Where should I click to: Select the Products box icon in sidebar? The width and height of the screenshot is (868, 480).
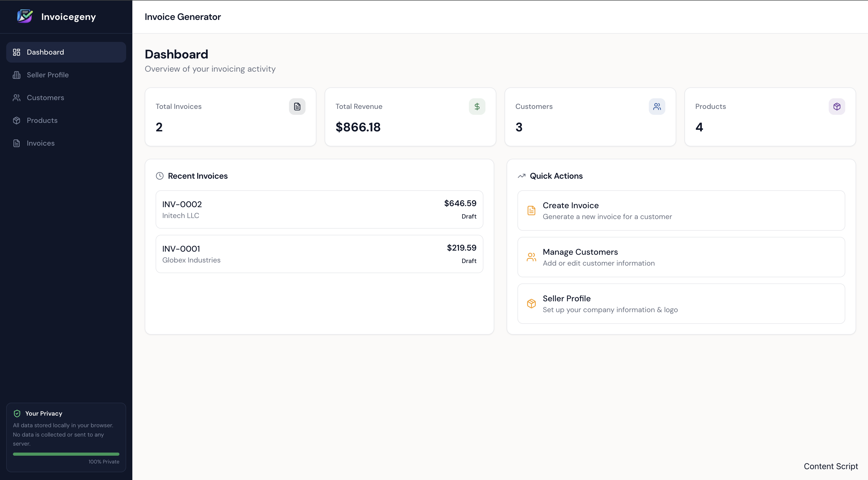tap(17, 120)
